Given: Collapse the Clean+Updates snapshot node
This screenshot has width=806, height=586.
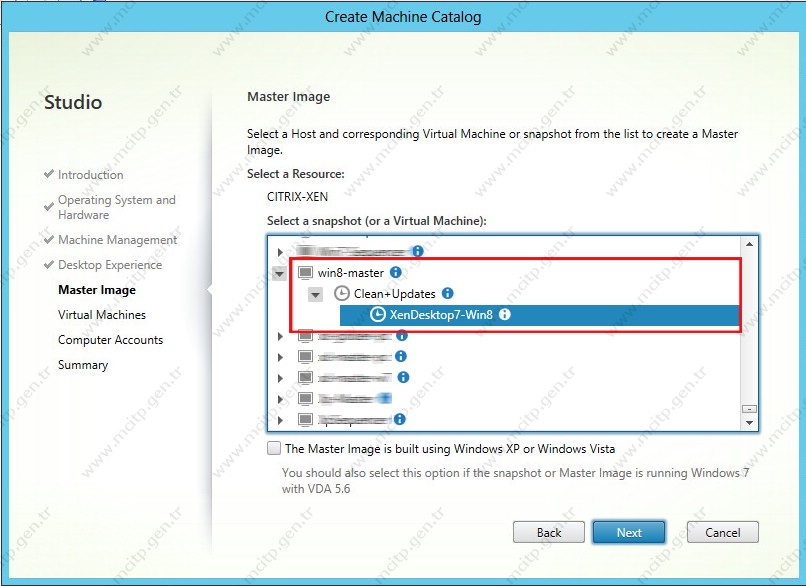Looking at the screenshot, I should (315, 295).
